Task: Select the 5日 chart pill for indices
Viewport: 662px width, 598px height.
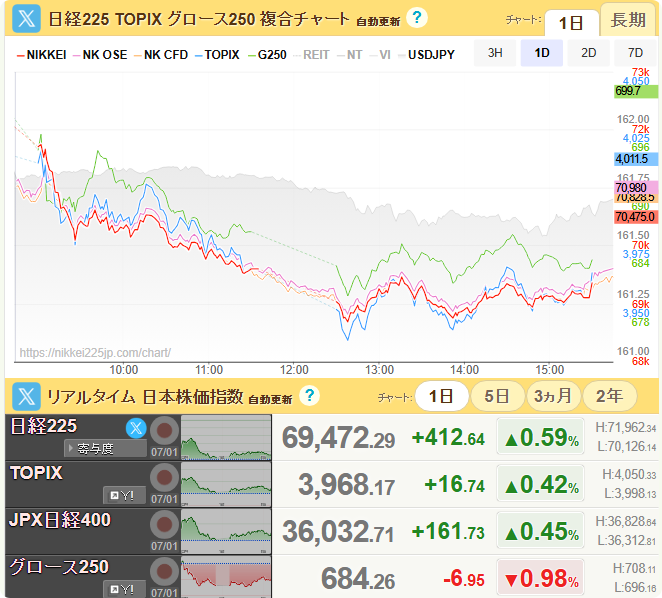Action: tap(497, 396)
